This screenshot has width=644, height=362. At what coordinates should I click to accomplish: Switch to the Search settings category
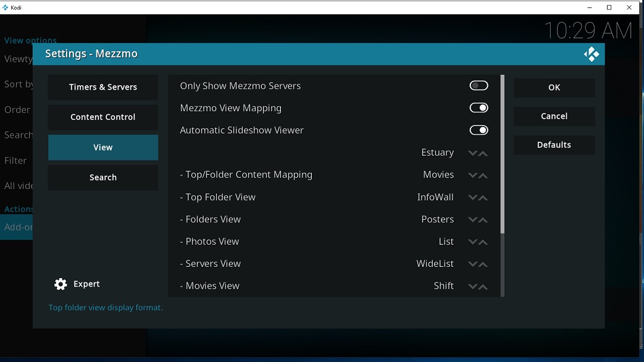(x=103, y=177)
